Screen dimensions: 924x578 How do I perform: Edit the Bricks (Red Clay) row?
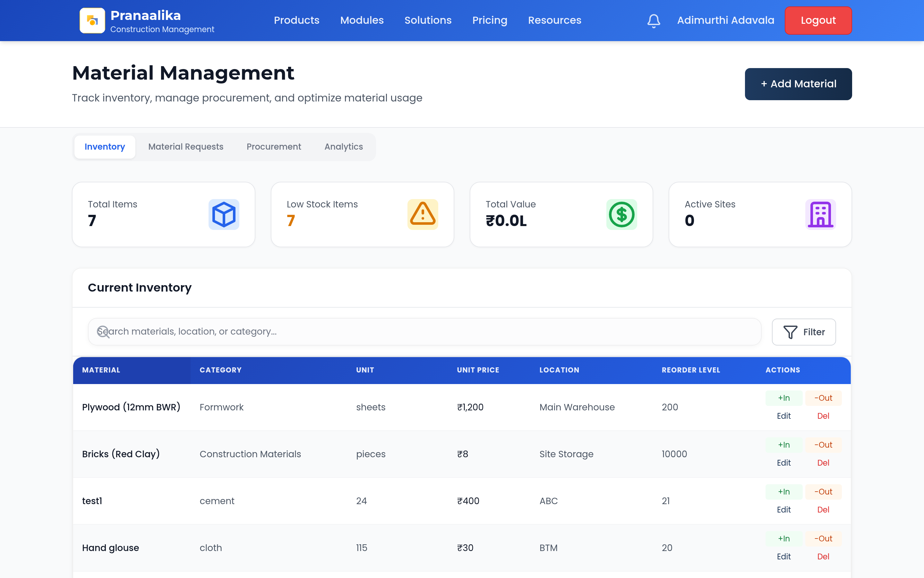pos(784,463)
